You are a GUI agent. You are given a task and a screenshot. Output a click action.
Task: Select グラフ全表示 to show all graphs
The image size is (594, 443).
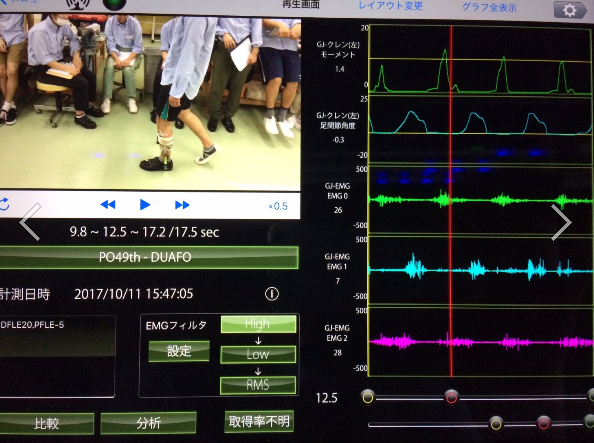coord(489,7)
